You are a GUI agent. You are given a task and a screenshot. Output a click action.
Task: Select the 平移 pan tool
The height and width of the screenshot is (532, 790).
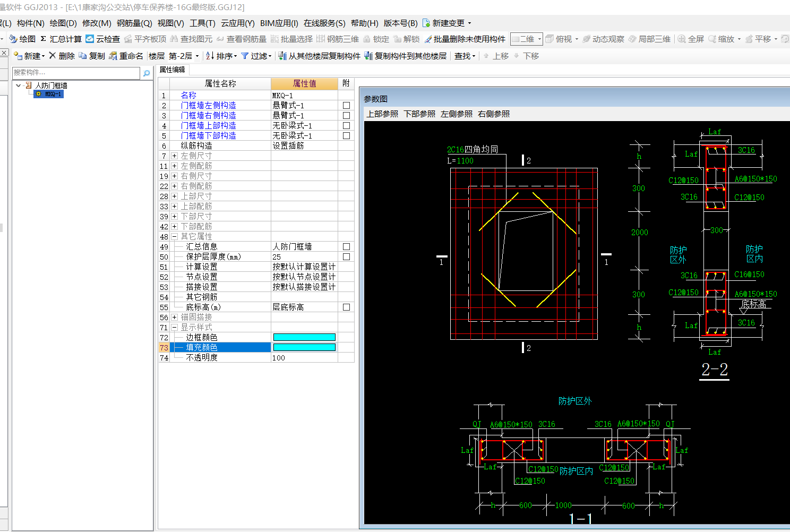tap(758, 39)
